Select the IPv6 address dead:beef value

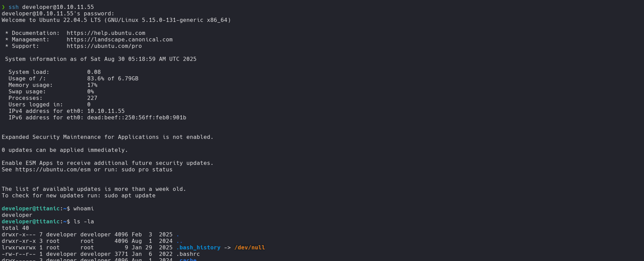tap(136, 118)
